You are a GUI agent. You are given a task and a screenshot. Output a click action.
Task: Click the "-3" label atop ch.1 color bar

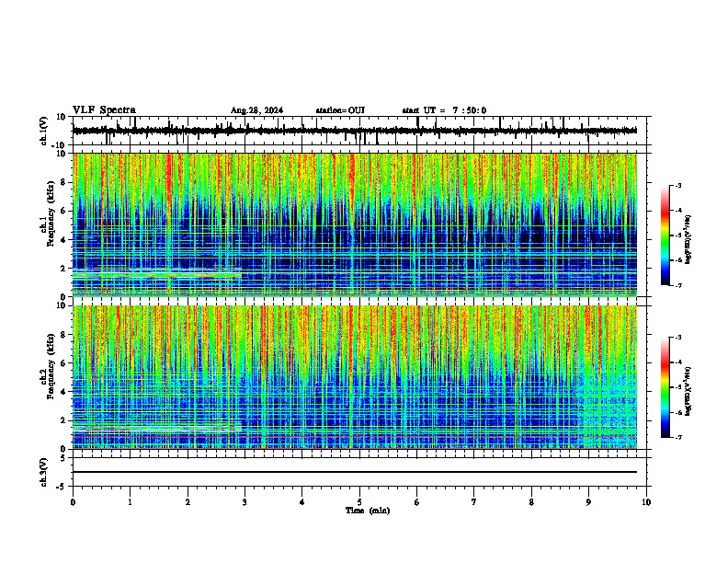[677, 185]
